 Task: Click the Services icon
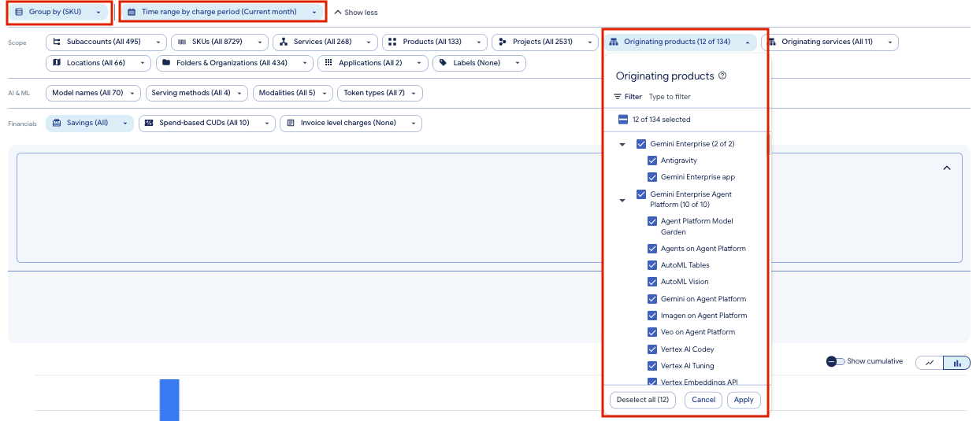point(283,42)
